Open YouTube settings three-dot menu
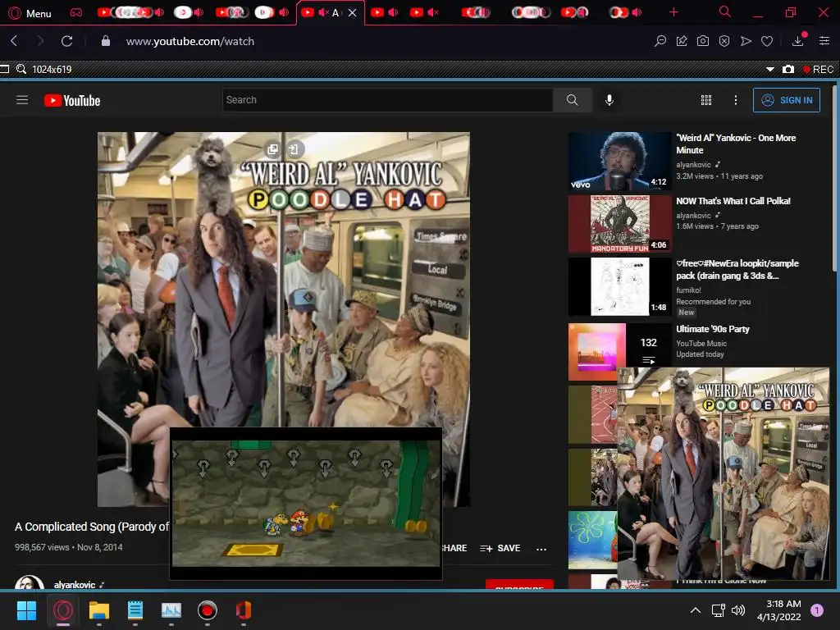This screenshot has width=840, height=630. click(x=736, y=100)
